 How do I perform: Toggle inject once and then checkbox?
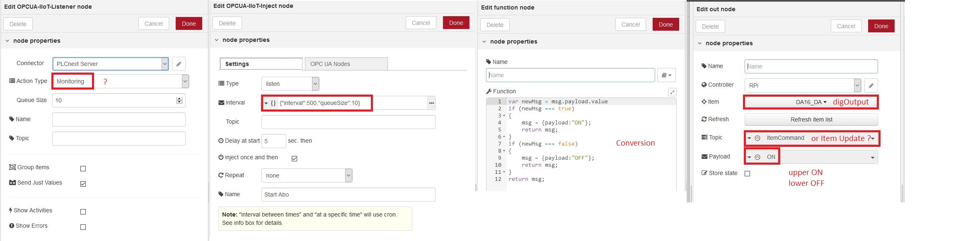pos(294,158)
